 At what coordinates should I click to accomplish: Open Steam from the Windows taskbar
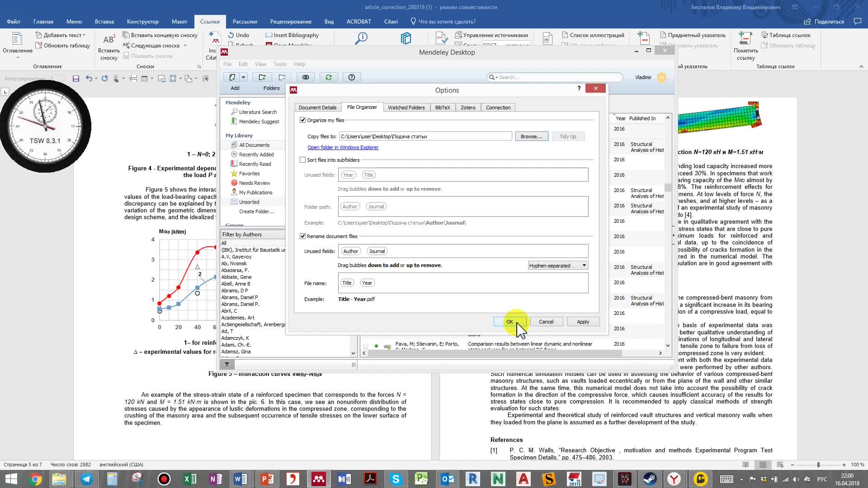[x=650, y=479]
